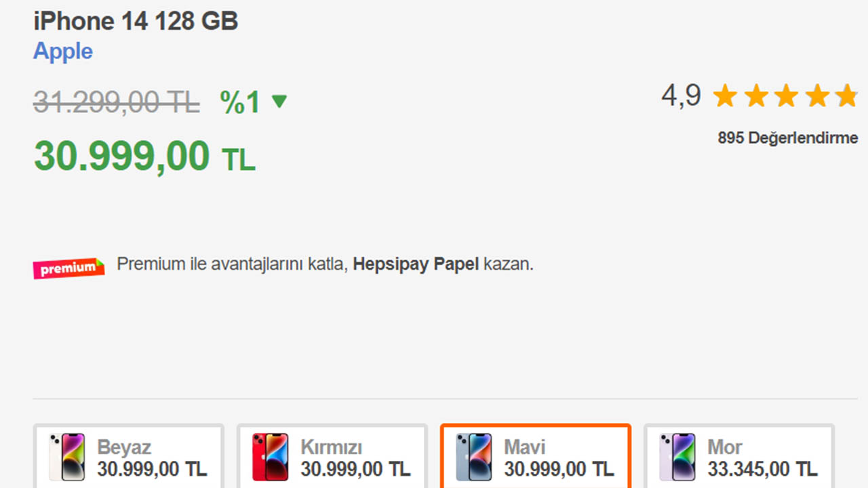Select the Mavi color option
Viewport: 868px width, 488px height.
pos(536,457)
